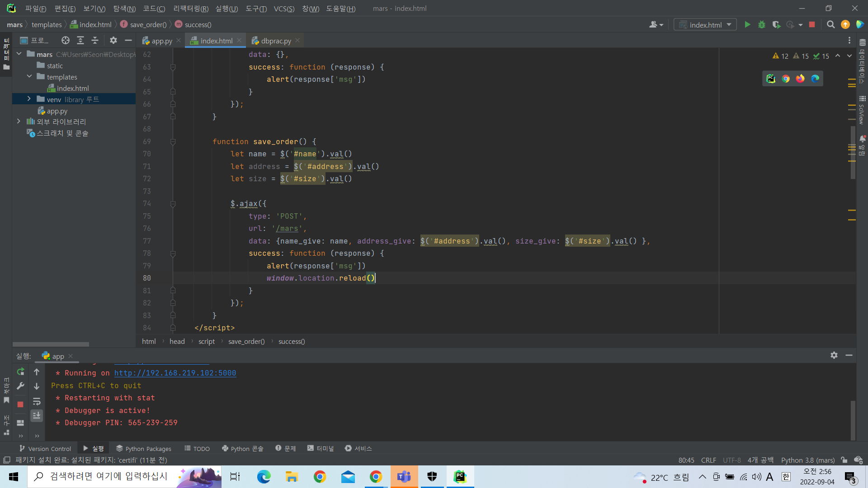Fold the $.ajax block at line 74
This screenshot has height=488, width=868.
click(x=173, y=204)
